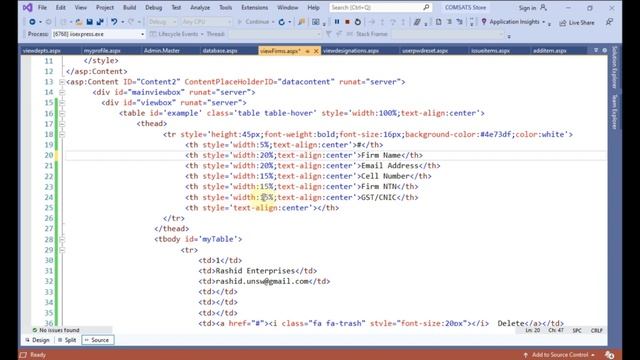
Task: Click the Continue debug button
Action: (x=253, y=22)
